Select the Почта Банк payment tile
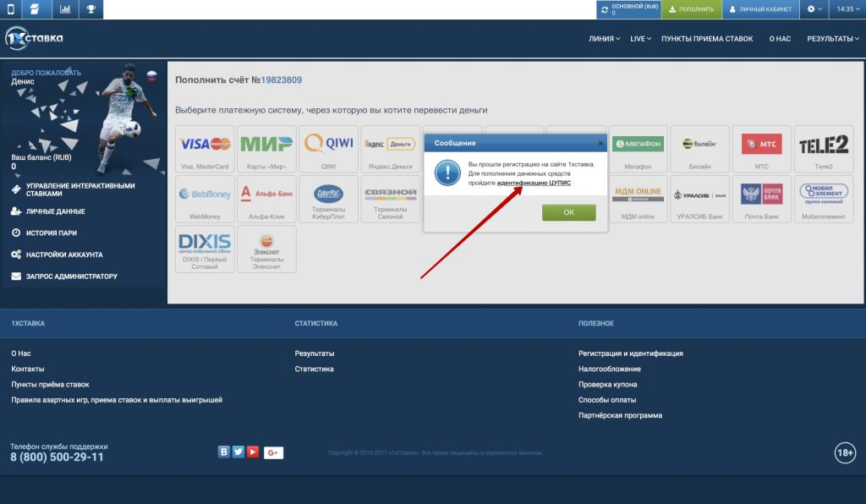The image size is (866, 504). coord(762,199)
